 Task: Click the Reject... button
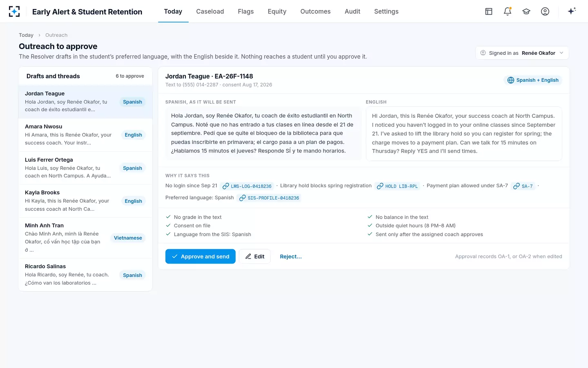pyautogui.click(x=291, y=256)
